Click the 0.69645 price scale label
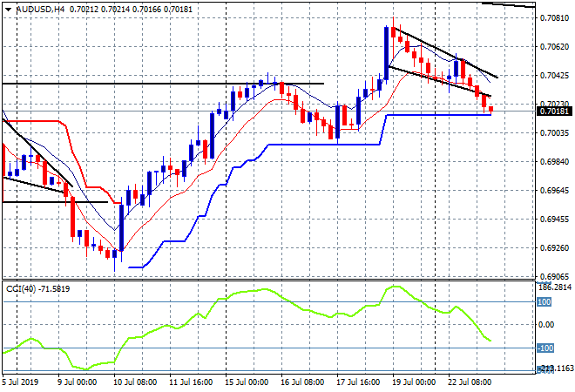The height and width of the screenshot is (392, 575). 554,190
